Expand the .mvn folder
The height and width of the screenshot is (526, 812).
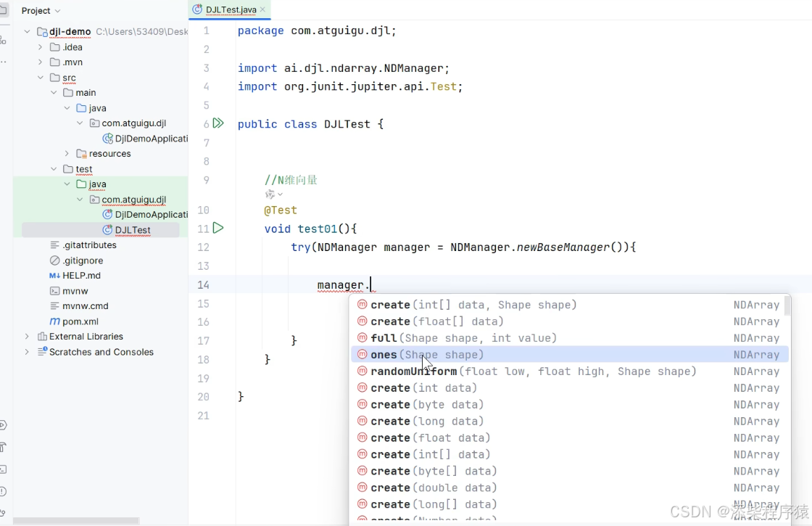(x=41, y=62)
